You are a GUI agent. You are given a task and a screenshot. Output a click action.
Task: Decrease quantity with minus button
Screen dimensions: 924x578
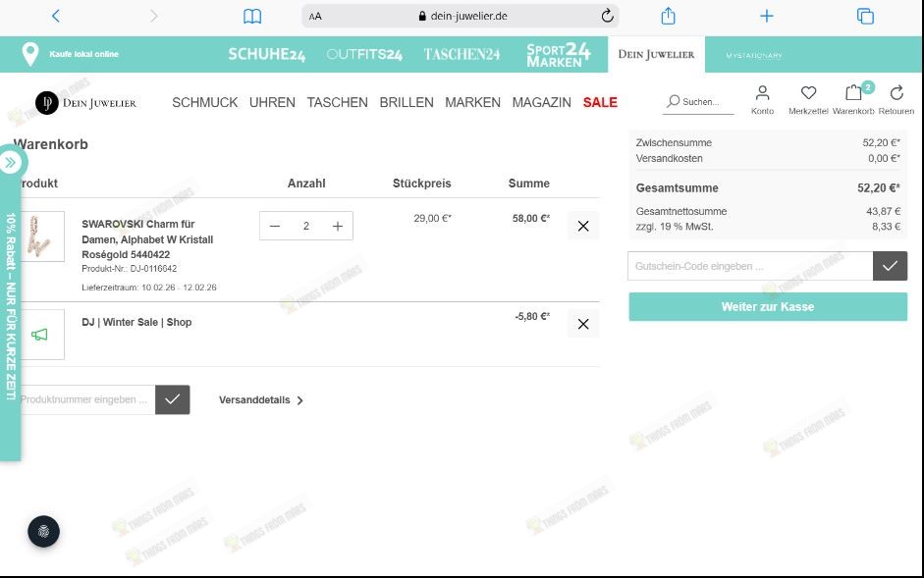point(275,227)
